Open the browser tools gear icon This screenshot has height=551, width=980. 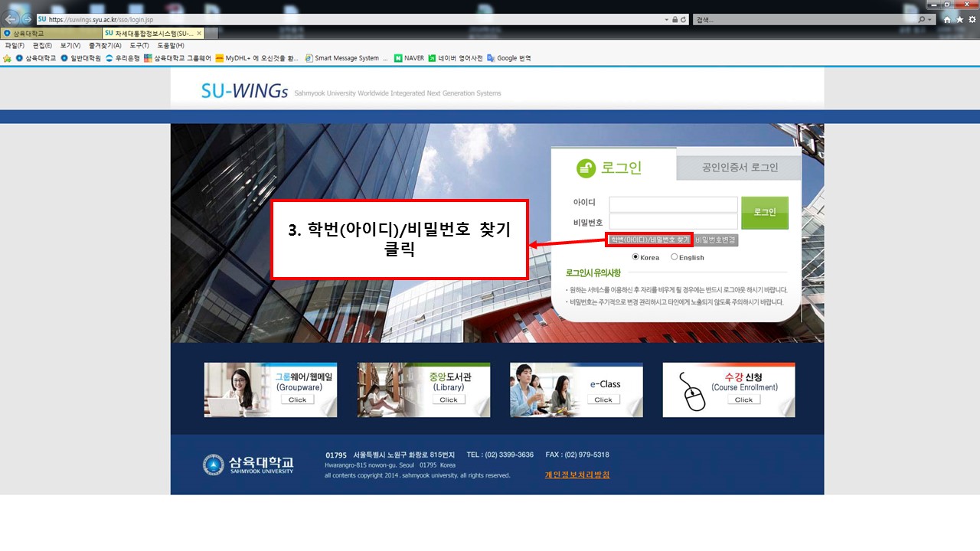pyautogui.click(x=972, y=20)
